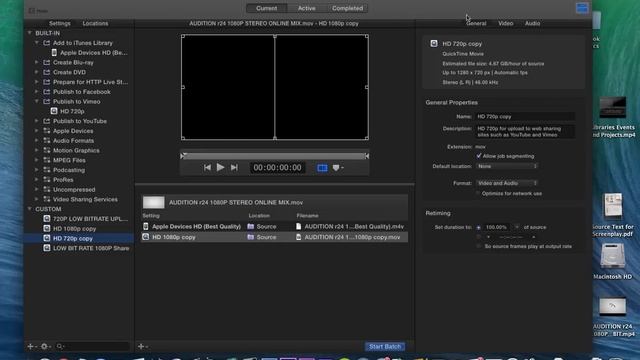Click the timeline out-point marker
Viewport: 640px width, 360px height.
367,156
